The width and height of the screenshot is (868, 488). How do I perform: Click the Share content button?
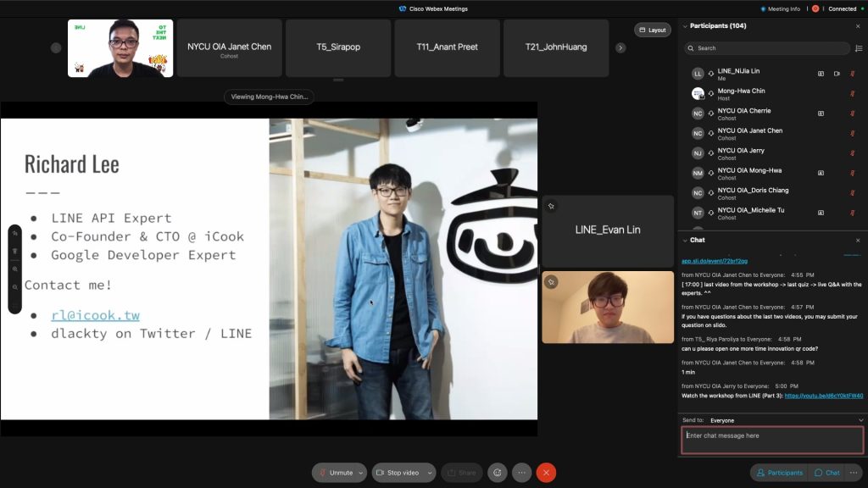click(462, 473)
